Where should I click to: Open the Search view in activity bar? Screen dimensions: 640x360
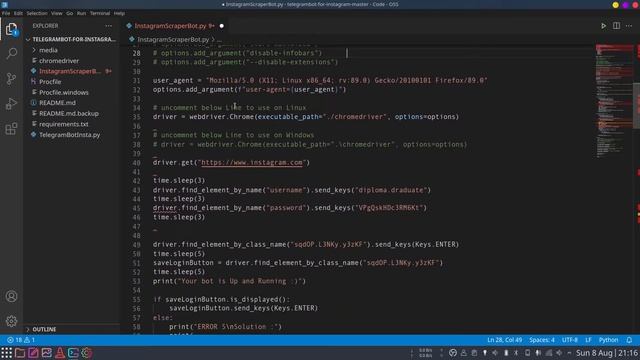[x=11, y=53]
